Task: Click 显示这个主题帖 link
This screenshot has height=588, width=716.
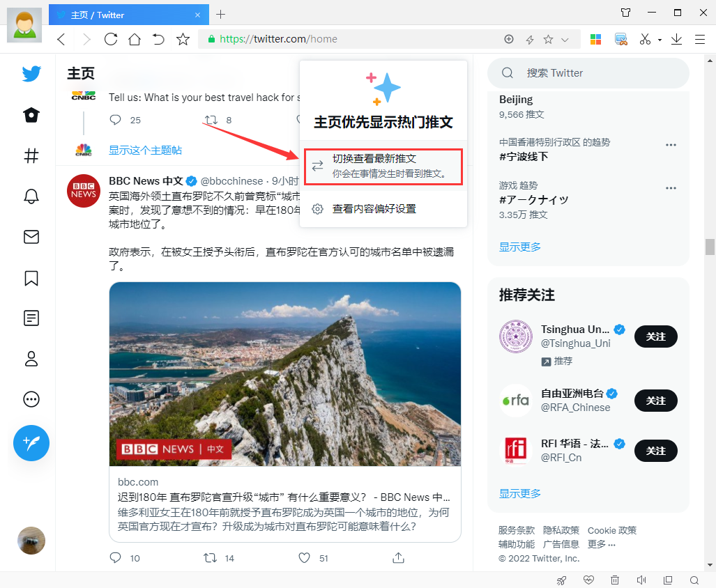Action: point(145,150)
